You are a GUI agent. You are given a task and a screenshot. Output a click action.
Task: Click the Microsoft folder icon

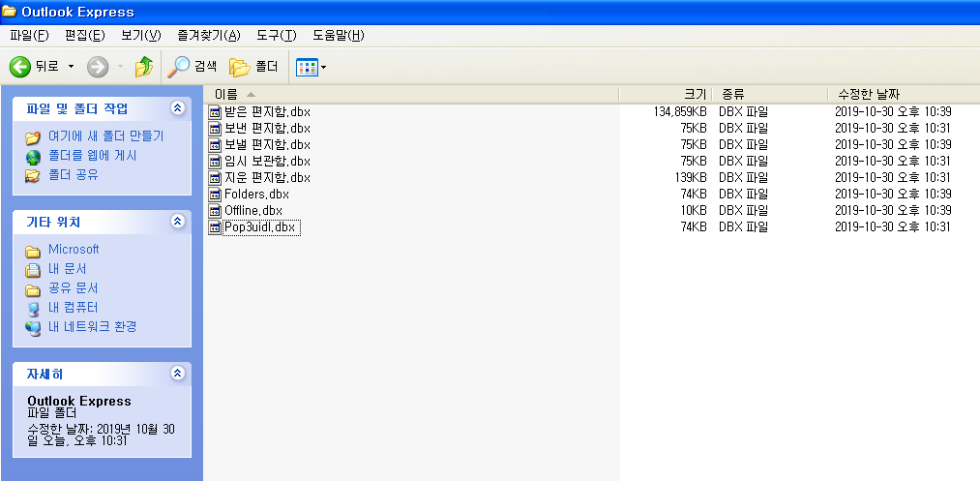[x=33, y=252]
